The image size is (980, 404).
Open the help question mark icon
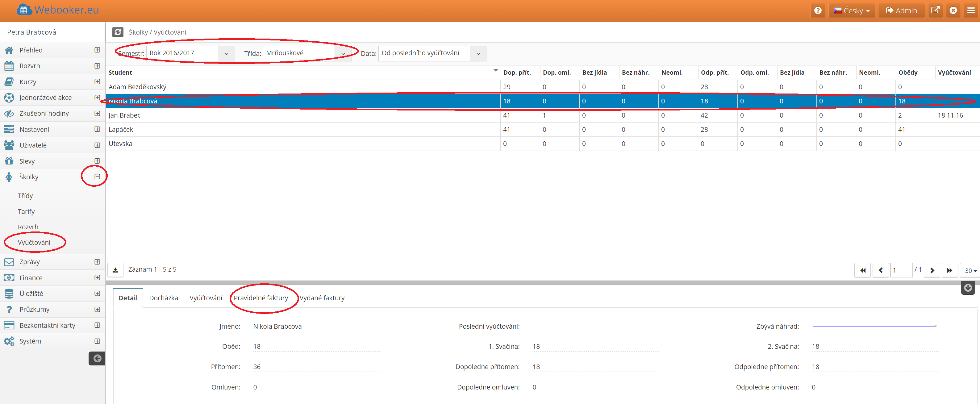point(818,11)
